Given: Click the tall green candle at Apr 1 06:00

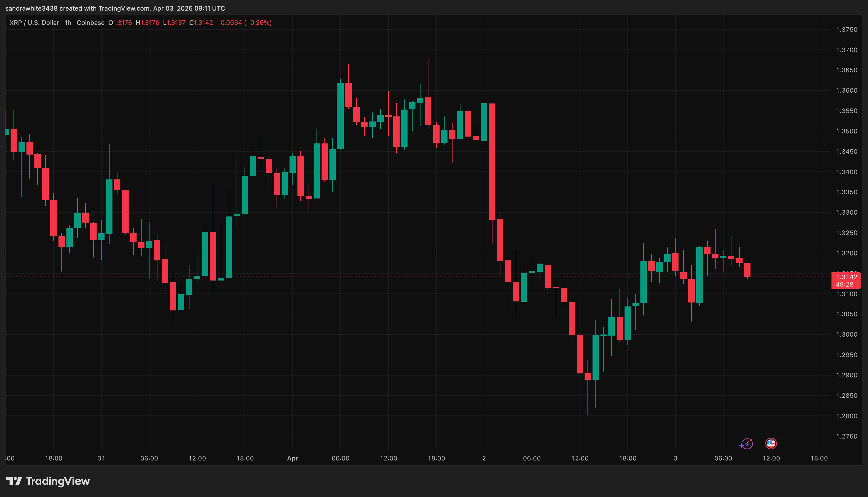Looking at the screenshot, I should pos(340,116).
